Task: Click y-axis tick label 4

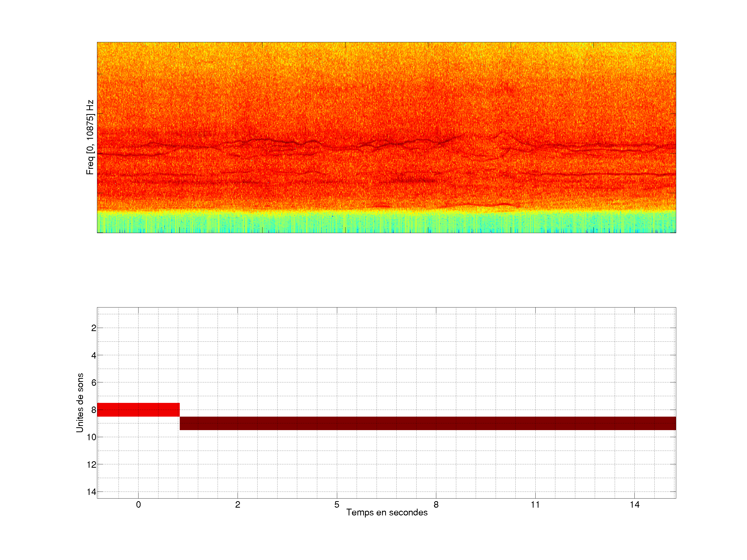Action: point(94,355)
